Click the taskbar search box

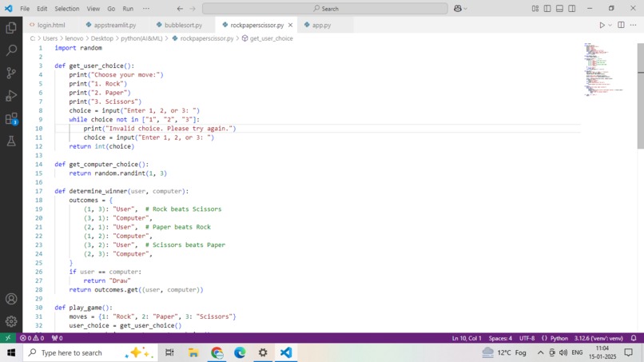tap(90, 352)
